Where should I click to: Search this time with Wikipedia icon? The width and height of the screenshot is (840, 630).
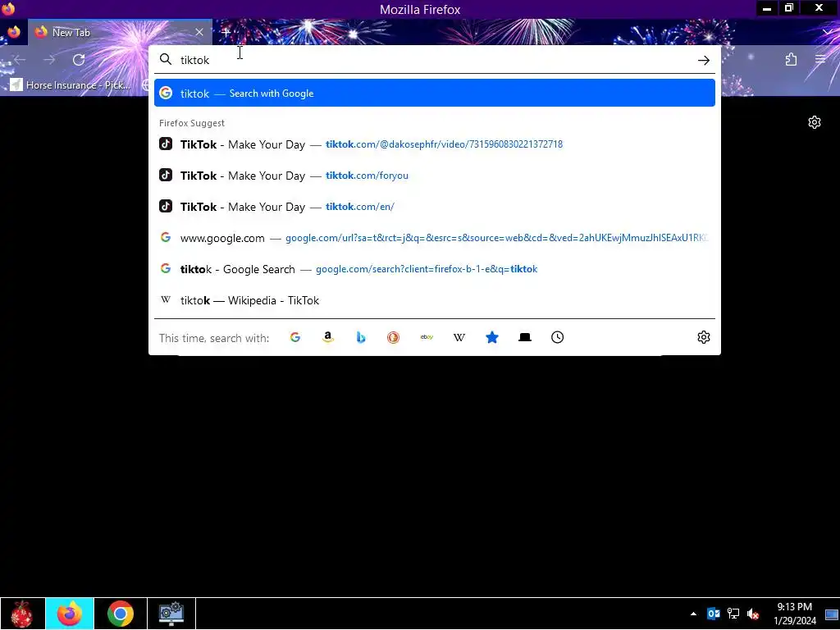(x=459, y=337)
